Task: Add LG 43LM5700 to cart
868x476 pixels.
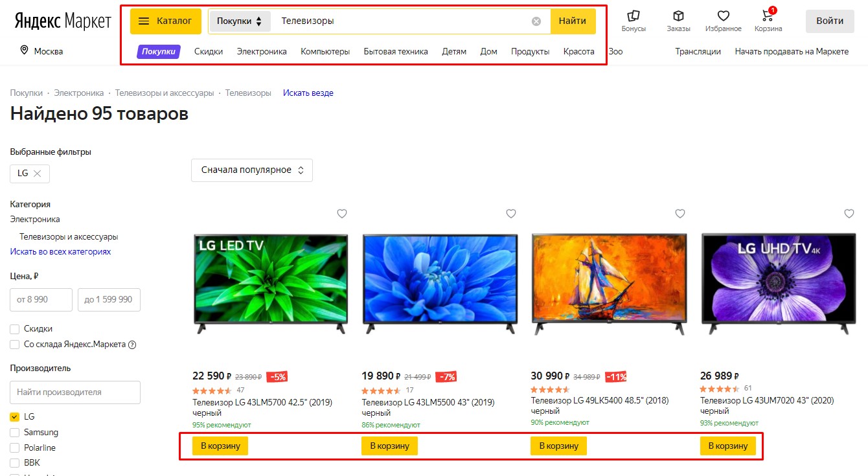Action: (220, 446)
